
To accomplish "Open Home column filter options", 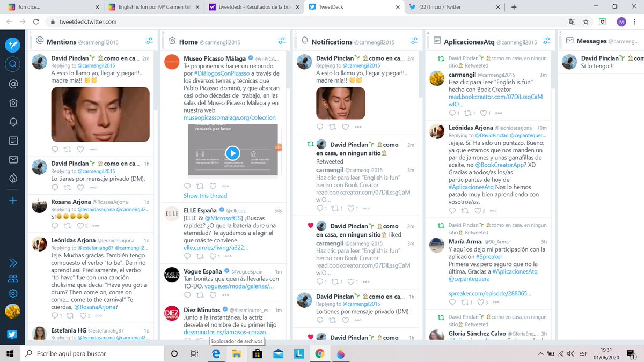I will 281,41.
